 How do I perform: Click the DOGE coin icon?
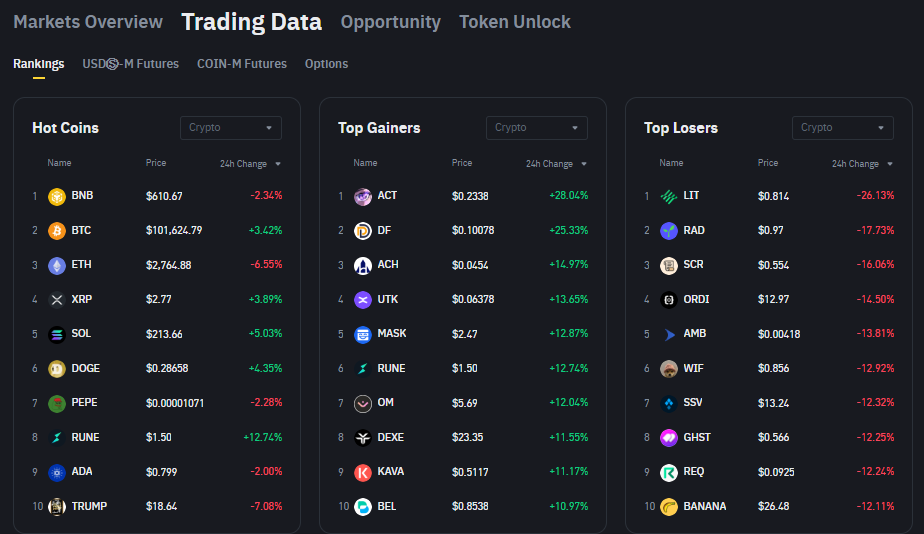pyautogui.click(x=57, y=368)
